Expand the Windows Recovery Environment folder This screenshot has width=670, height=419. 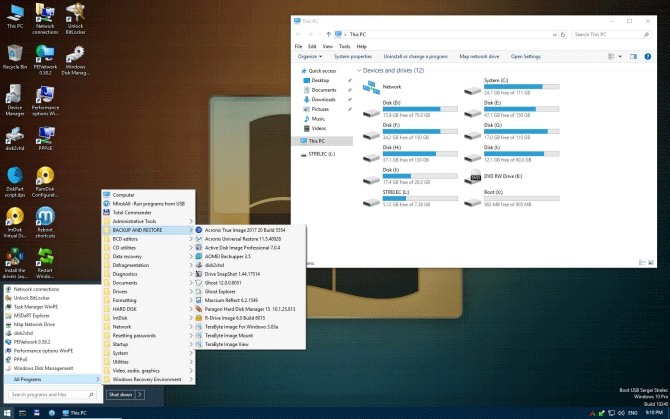(146, 379)
